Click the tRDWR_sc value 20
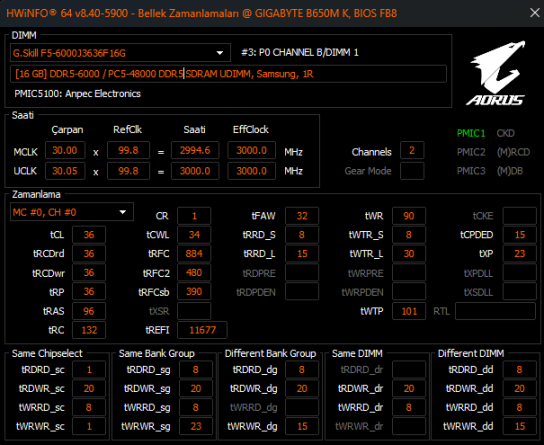 tap(89, 388)
